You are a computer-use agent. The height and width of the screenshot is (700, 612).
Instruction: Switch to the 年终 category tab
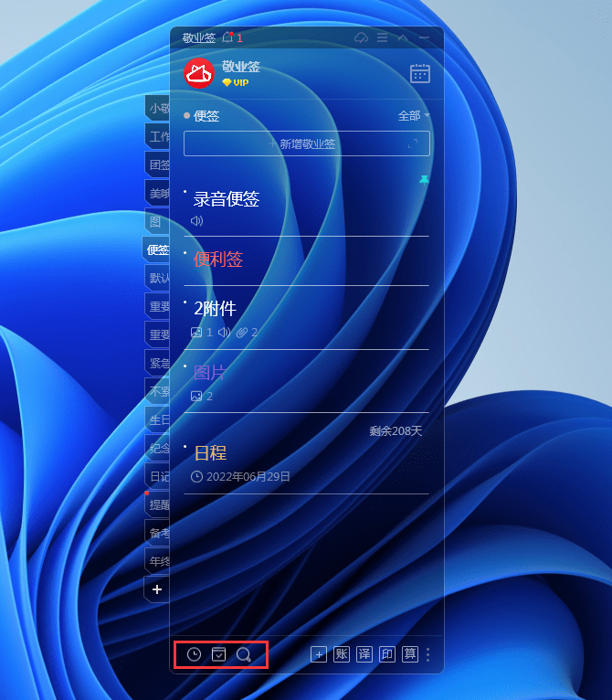[x=157, y=561]
